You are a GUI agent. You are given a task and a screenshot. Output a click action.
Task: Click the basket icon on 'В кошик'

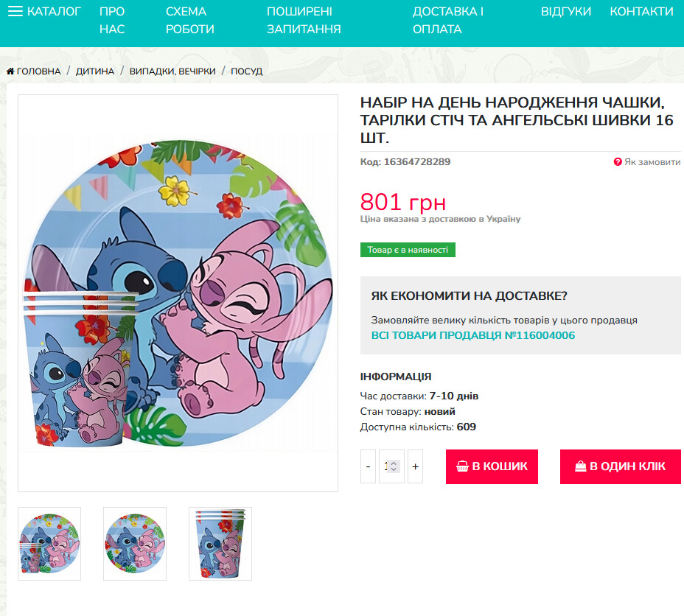(x=463, y=466)
